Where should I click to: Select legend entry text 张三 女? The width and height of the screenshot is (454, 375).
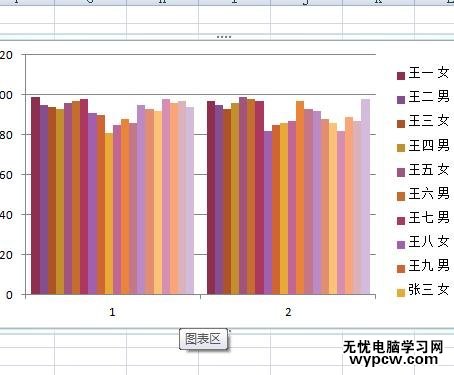[x=429, y=290]
